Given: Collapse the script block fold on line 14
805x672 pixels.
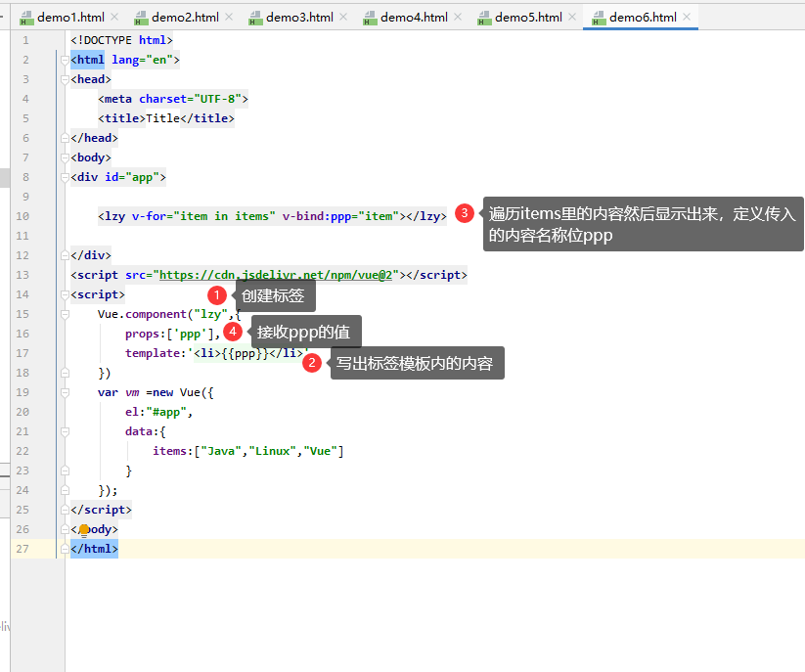Looking at the screenshot, I should pos(65,294).
